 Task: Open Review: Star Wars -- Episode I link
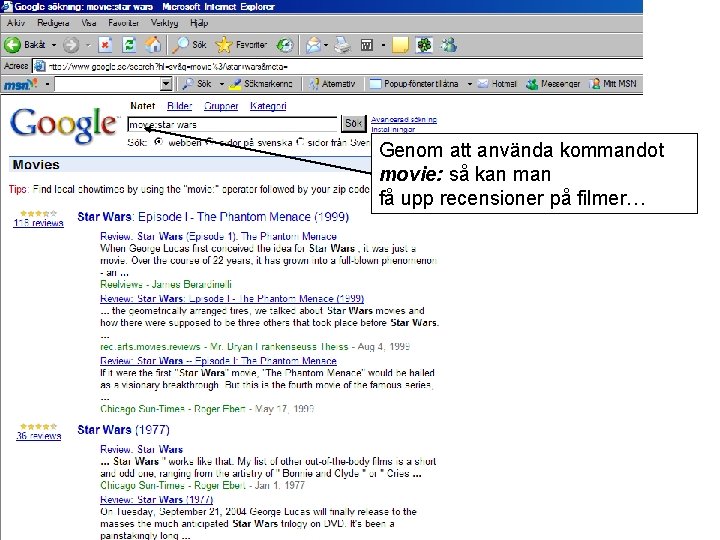coord(218,360)
